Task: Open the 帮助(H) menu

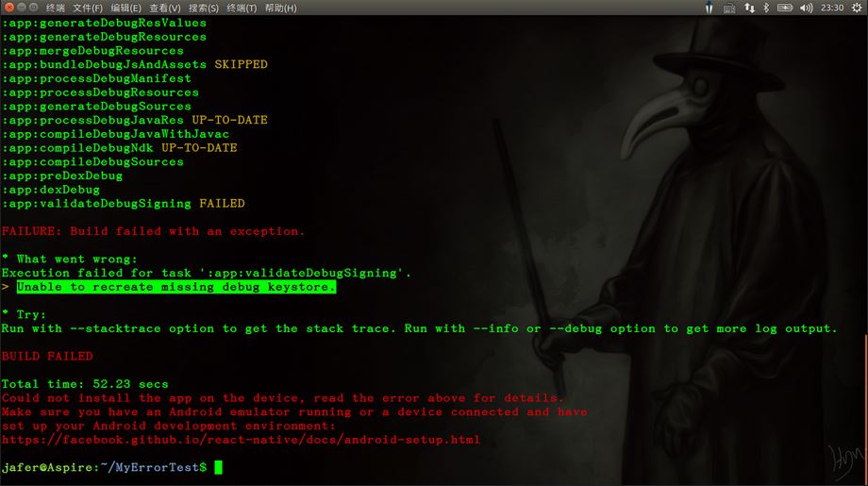Action: tap(280, 8)
